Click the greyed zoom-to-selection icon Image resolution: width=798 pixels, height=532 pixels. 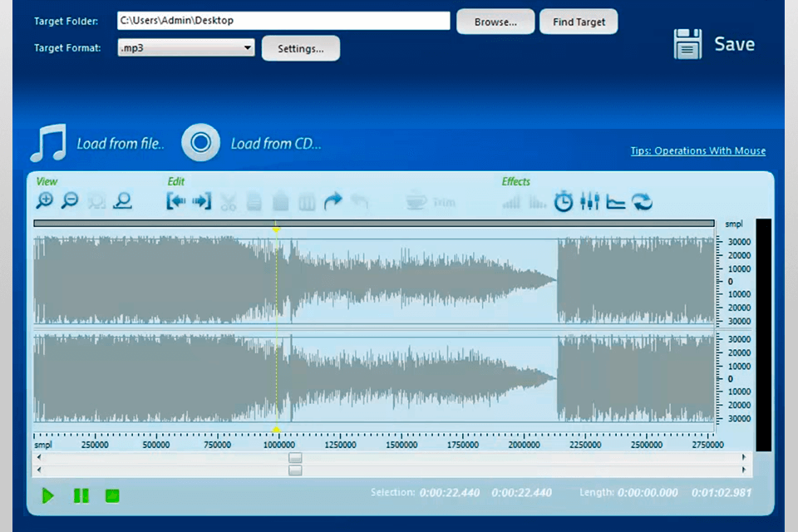(x=96, y=201)
